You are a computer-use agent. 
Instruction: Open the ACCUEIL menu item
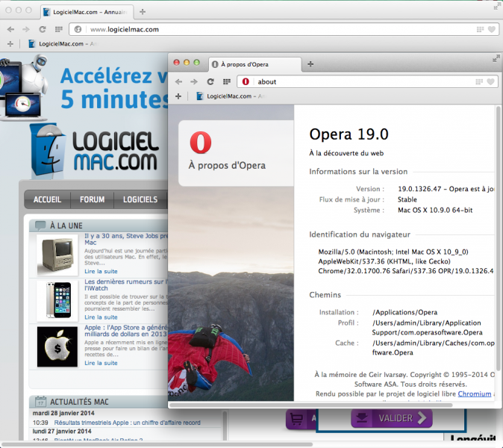47,199
